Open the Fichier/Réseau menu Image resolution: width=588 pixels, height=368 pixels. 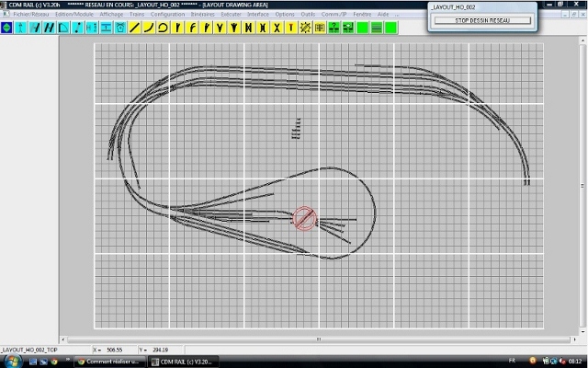tap(30, 15)
